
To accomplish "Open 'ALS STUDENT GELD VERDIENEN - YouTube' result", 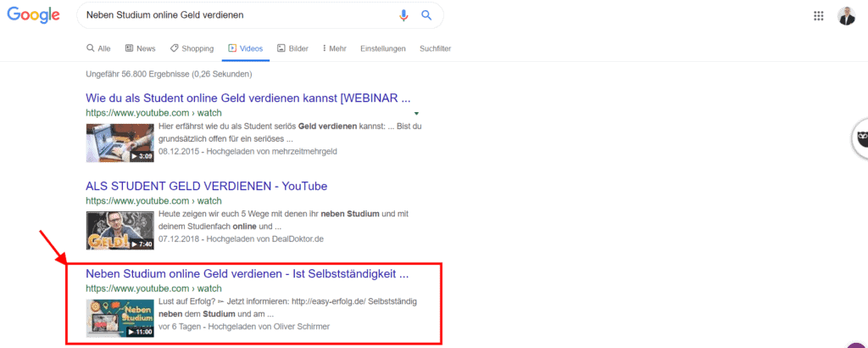I will (x=207, y=186).
